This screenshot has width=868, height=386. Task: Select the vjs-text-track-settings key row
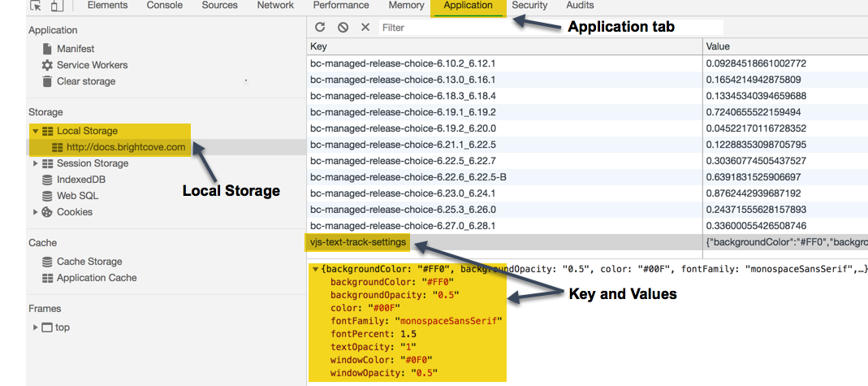tap(358, 242)
